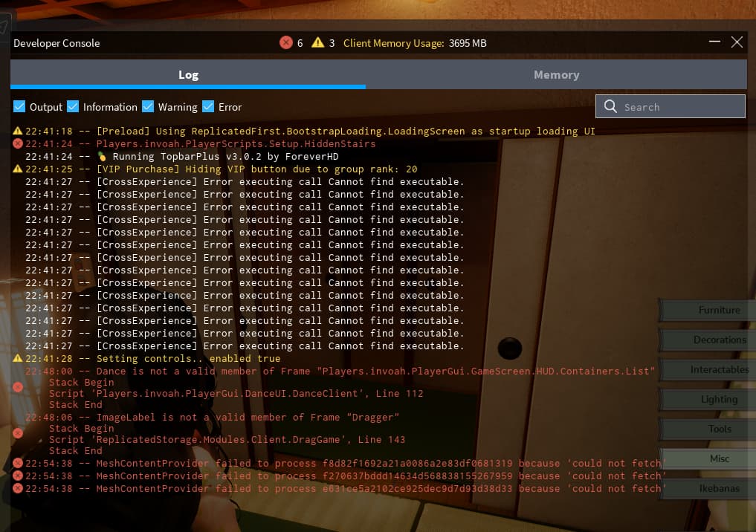Image resolution: width=756 pixels, height=532 pixels.
Task: Open the Furniture category button
Action: (x=708, y=310)
